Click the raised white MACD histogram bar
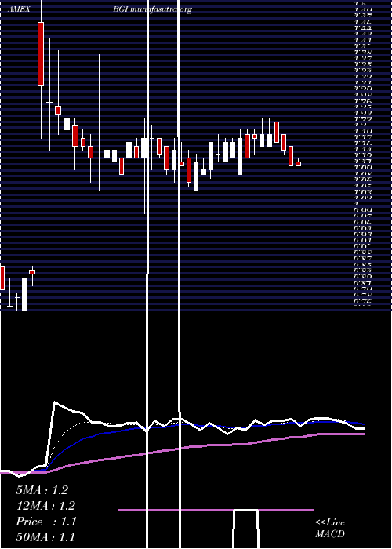Image resolution: width=392 pixels, height=549 pixels. click(x=245, y=529)
